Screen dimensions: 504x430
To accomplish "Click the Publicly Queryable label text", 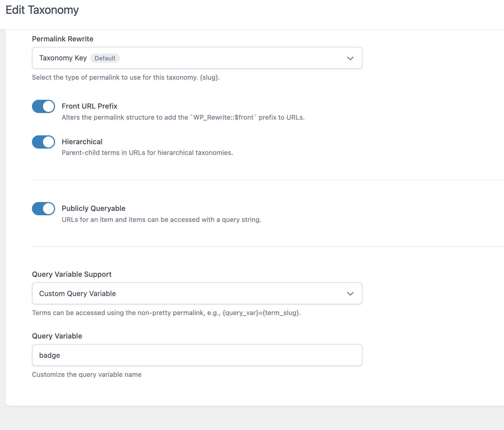I will point(94,208).
